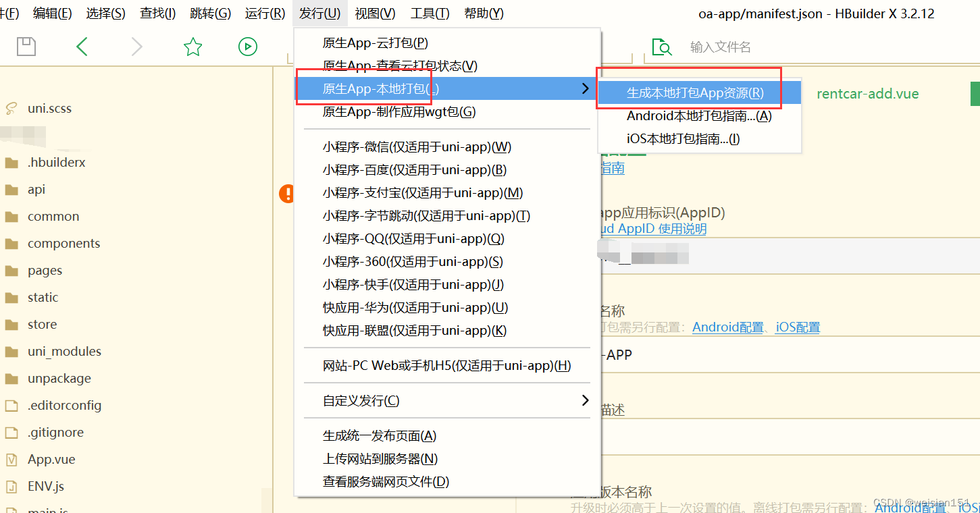Click the Vue file icon beside App.vue
The height and width of the screenshot is (513, 980).
pyautogui.click(x=11, y=460)
